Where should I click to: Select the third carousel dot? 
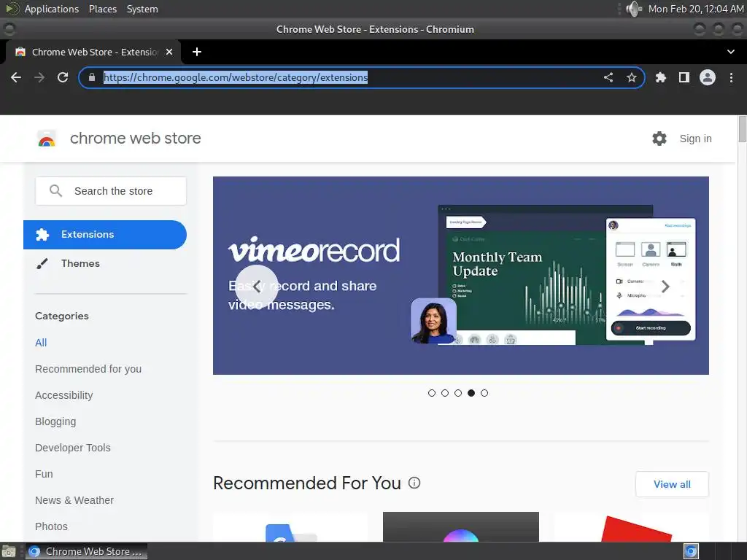pos(458,393)
